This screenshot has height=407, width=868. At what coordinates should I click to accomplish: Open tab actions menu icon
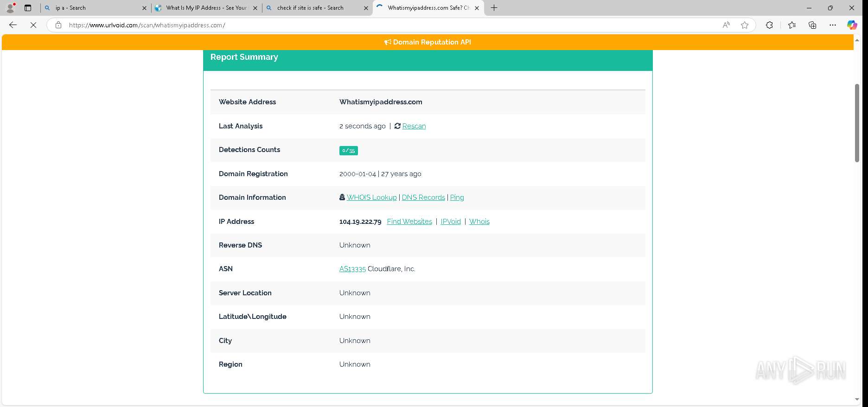pyautogui.click(x=28, y=8)
